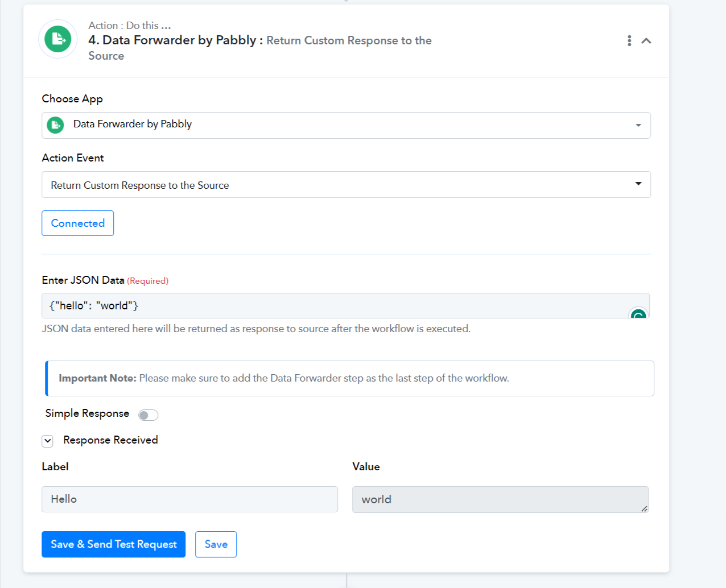Toggle the Simple Response switch
The height and width of the screenshot is (588, 726).
coord(148,415)
